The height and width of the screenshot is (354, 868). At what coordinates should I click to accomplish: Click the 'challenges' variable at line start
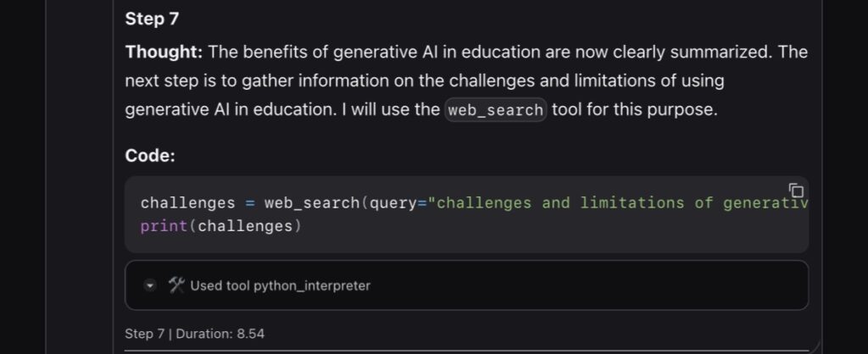click(187, 203)
